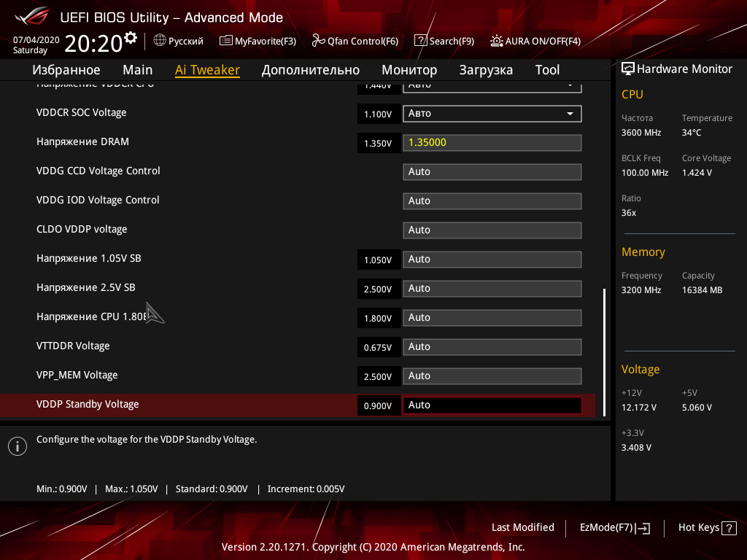Screen dimensions: 747x560
Task: Click the 0.675V current value
Action: pyautogui.click(x=378, y=348)
